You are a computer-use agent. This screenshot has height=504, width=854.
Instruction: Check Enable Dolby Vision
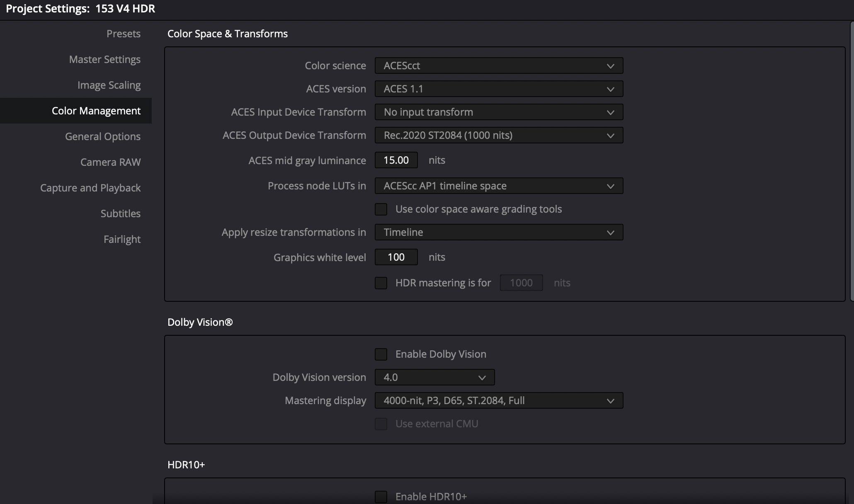coord(381,354)
